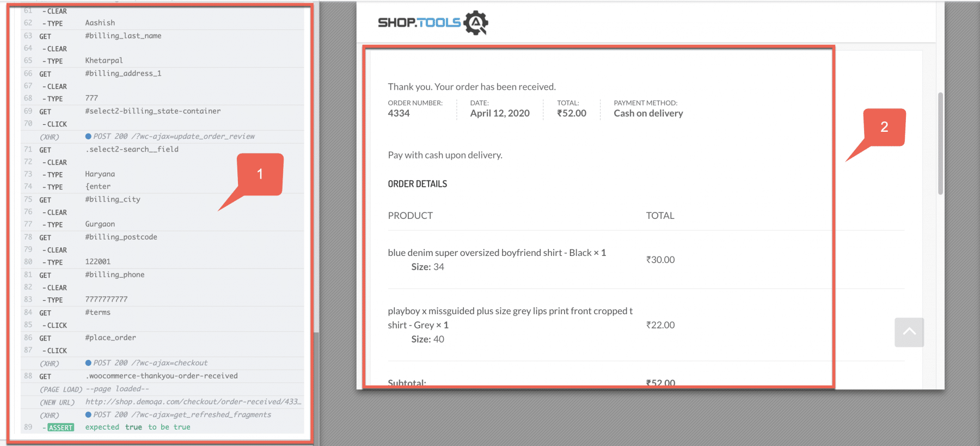The width and height of the screenshot is (980, 446).
Task: Click the scroll-to-top arrow button
Action: click(x=909, y=332)
